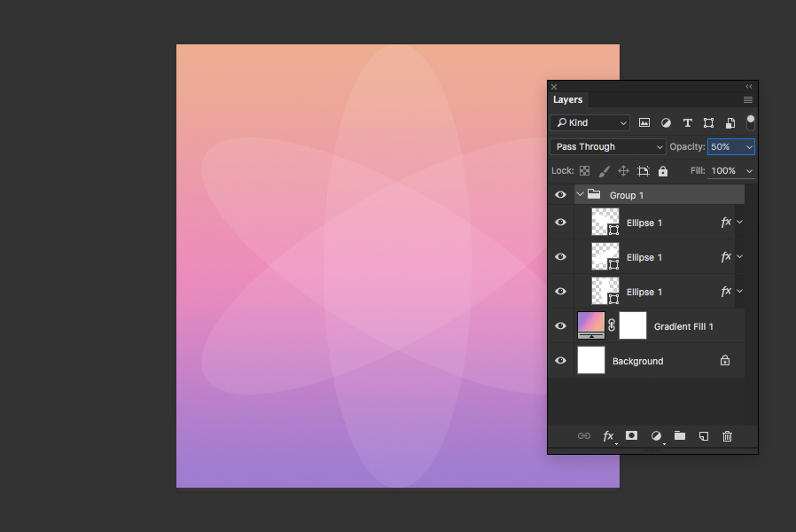
Task: Click fx icon on bottom Ellipse 1 layer
Action: point(726,291)
